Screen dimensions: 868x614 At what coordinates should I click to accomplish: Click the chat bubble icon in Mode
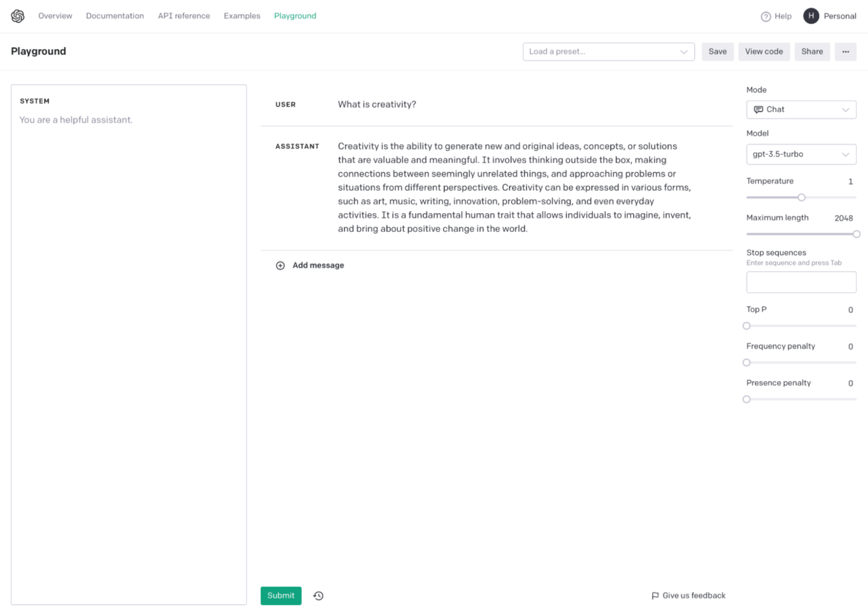coord(758,110)
